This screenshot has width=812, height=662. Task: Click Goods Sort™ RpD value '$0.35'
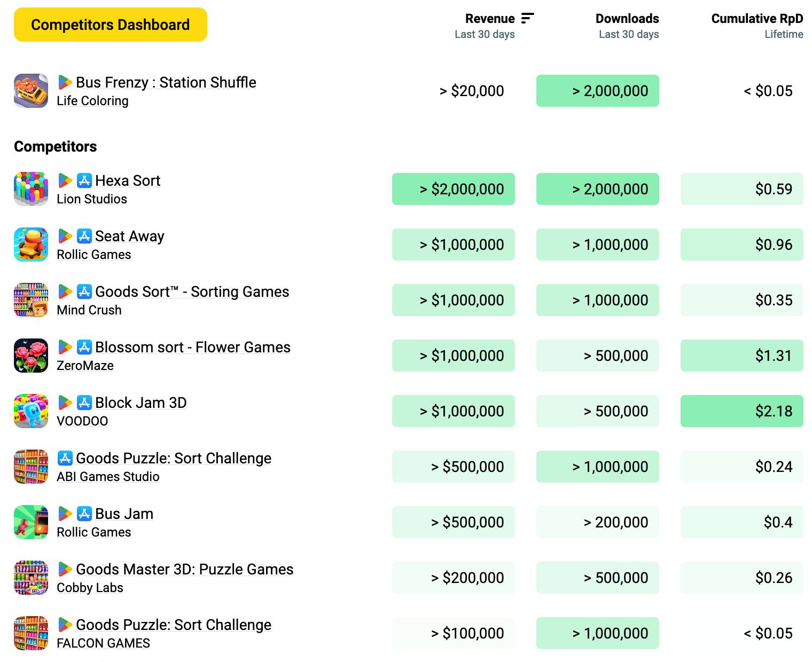[x=742, y=300]
